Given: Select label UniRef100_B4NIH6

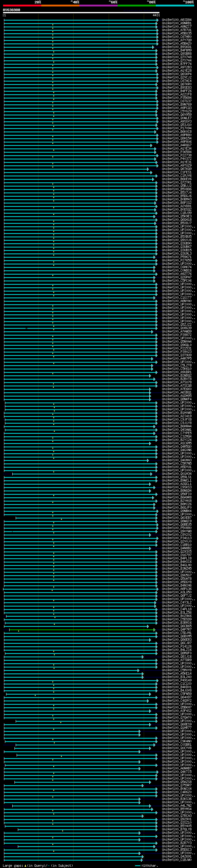Looking at the screenshot, I should pos(177,585).
